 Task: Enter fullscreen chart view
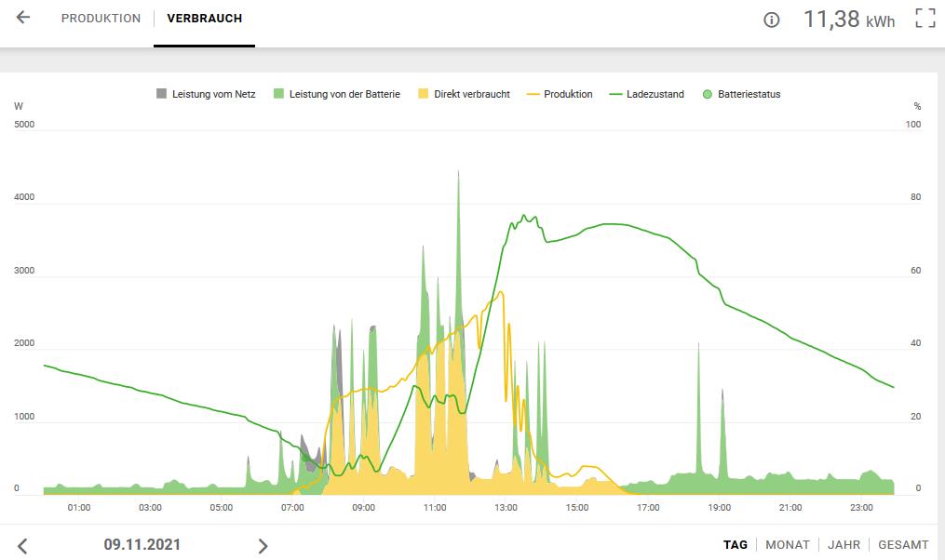(x=925, y=18)
